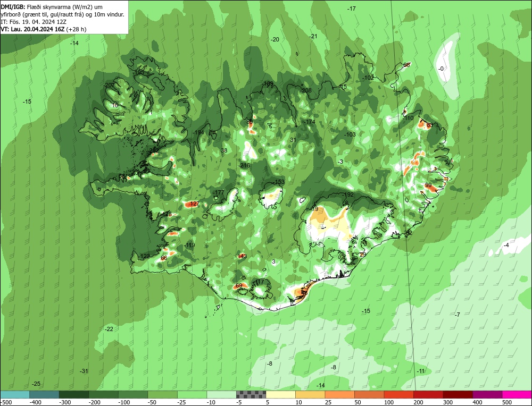The image size is (532, 406).
Task: Click the -216 flux value
Action: [244, 165]
